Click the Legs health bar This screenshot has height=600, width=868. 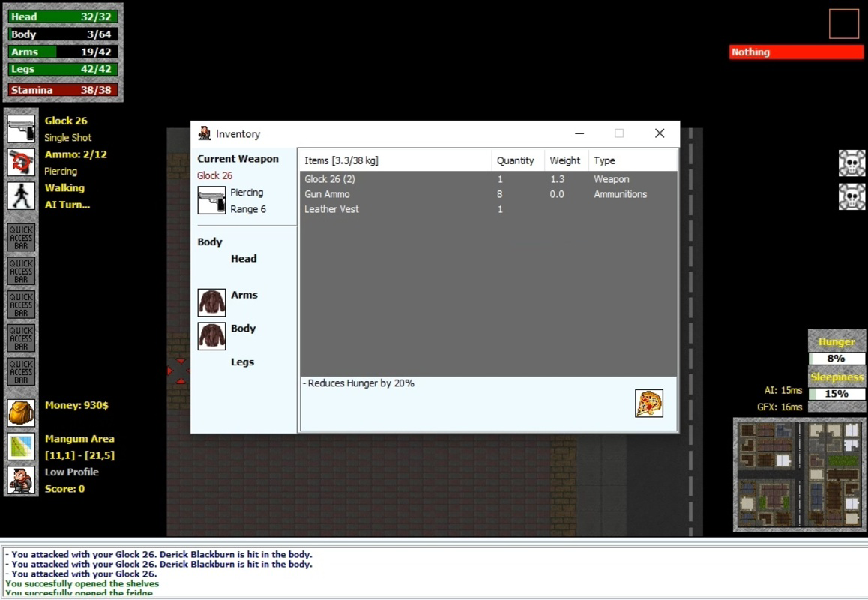point(62,69)
